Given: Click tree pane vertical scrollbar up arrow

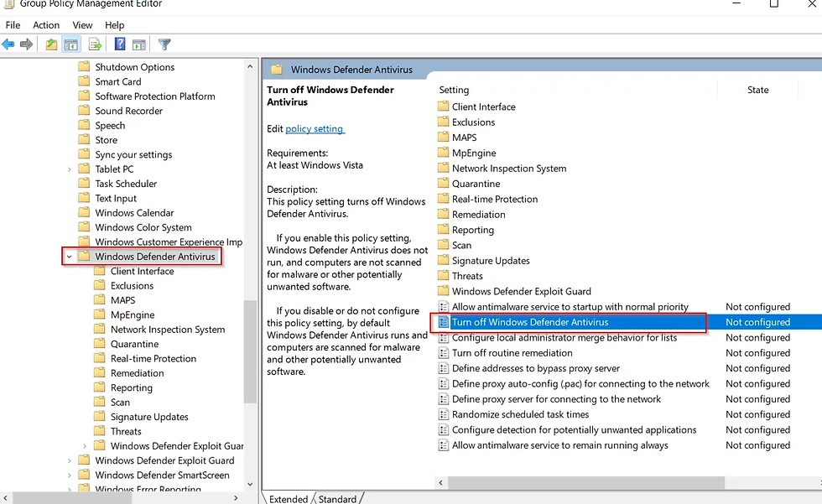Looking at the screenshot, I should pos(250,66).
